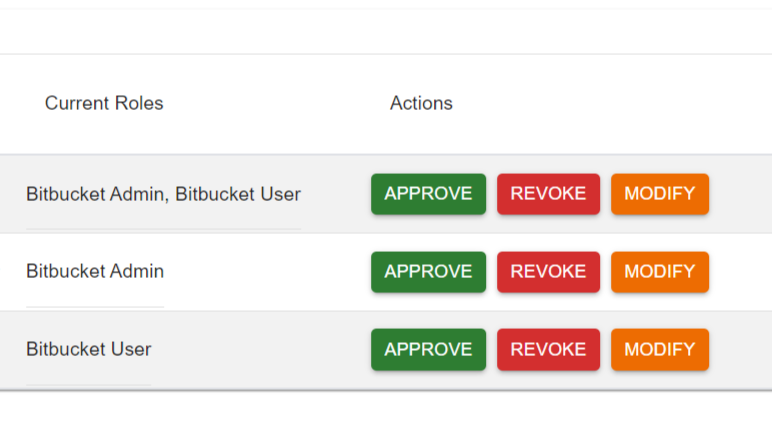The height and width of the screenshot is (439, 772).
Task: Revoke the Bitbucket Admin only role
Action: coord(548,272)
